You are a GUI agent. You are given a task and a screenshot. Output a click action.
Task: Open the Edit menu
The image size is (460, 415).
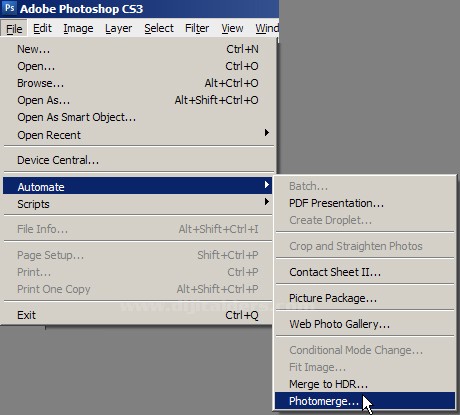pyautogui.click(x=42, y=28)
